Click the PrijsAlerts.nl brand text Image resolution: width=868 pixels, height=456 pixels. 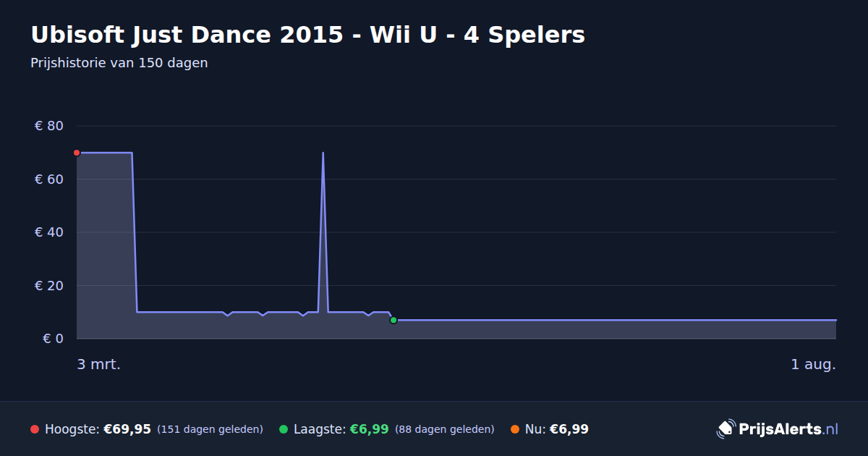coord(788,429)
